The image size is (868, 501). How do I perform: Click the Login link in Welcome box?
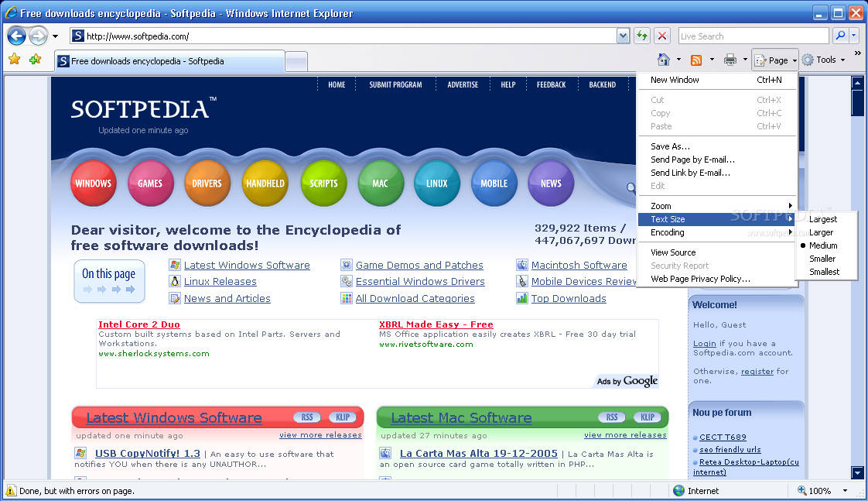click(705, 344)
